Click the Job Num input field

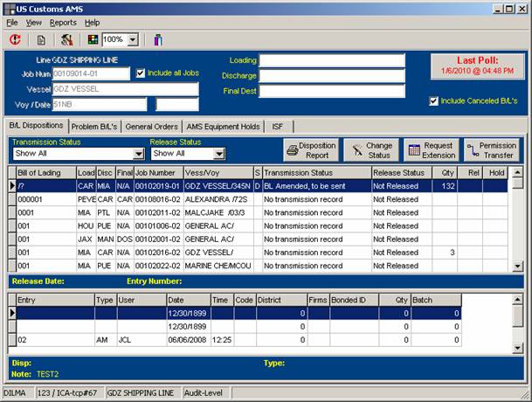(x=91, y=73)
